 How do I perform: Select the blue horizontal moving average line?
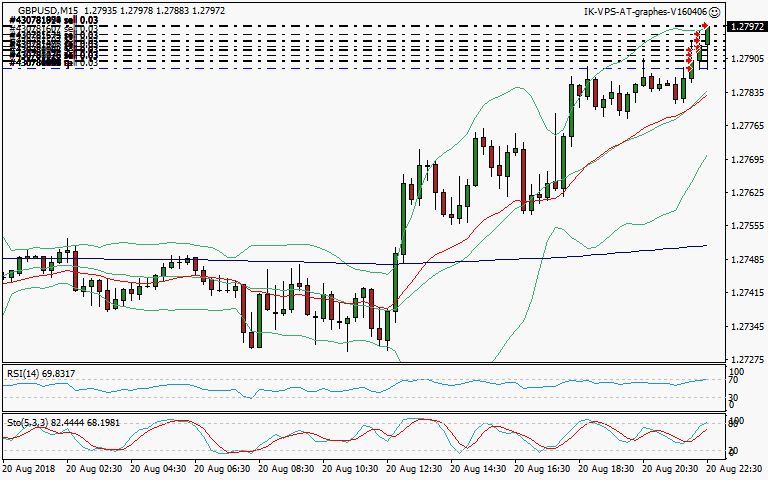click(x=300, y=262)
